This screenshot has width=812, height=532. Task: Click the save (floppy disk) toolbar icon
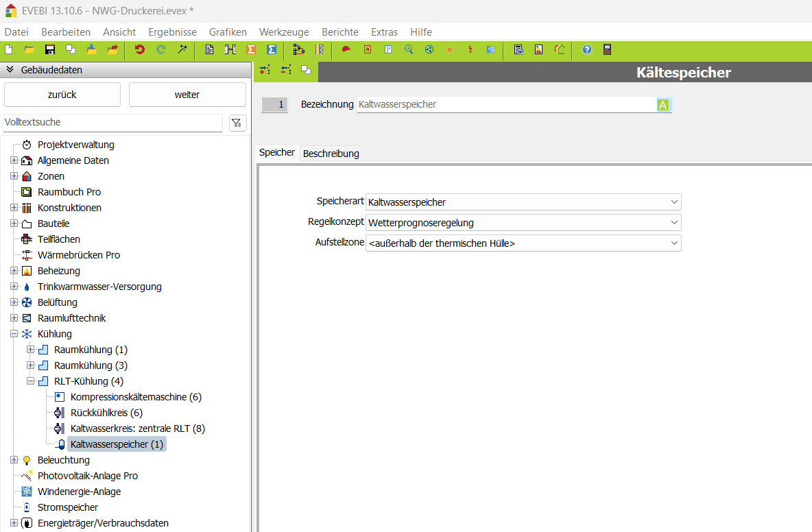(x=49, y=49)
